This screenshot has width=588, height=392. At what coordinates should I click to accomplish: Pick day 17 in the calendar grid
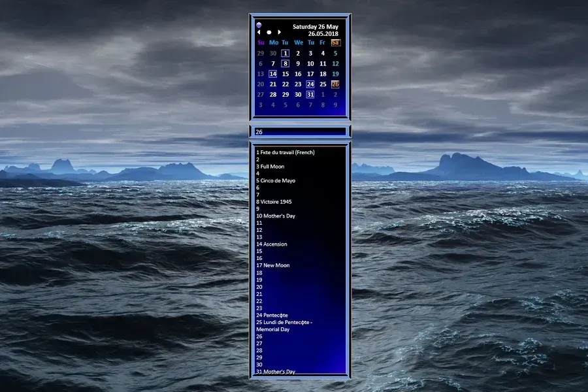coord(310,74)
